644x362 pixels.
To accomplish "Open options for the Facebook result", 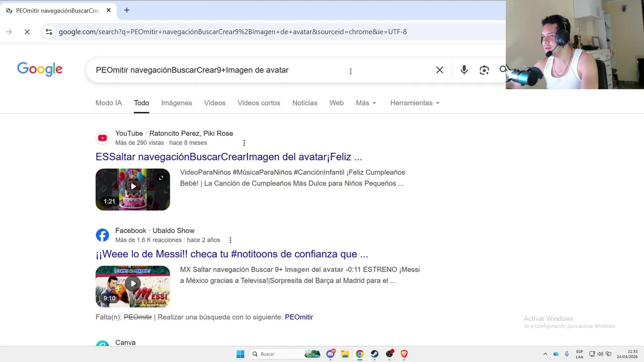I will coord(230,240).
